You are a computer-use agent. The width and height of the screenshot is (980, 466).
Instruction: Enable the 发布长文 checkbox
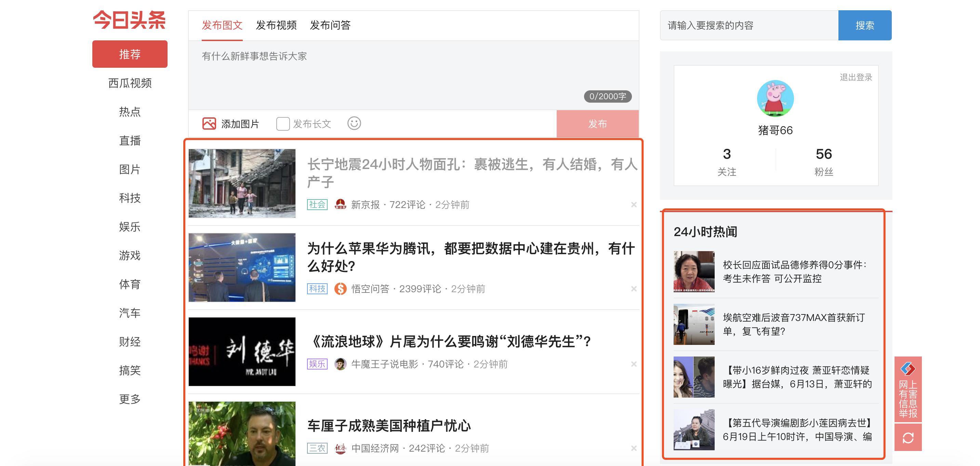tap(282, 124)
